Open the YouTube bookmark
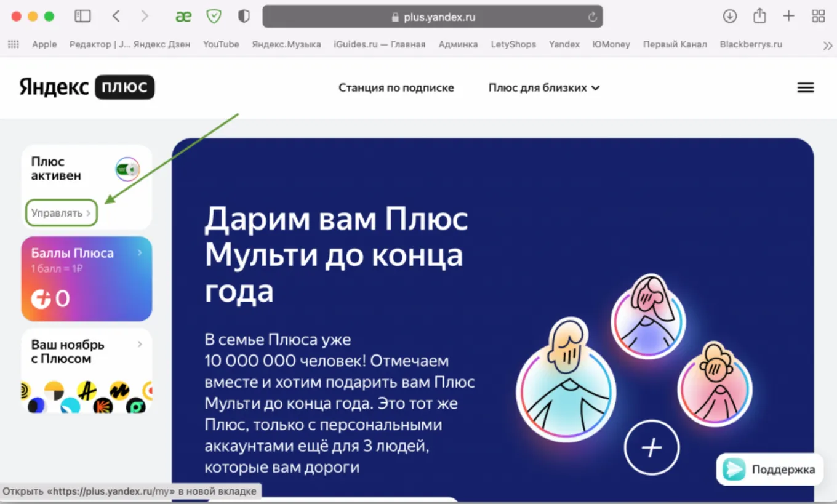Image resolution: width=837 pixels, height=504 pixels. coord(221,44)
